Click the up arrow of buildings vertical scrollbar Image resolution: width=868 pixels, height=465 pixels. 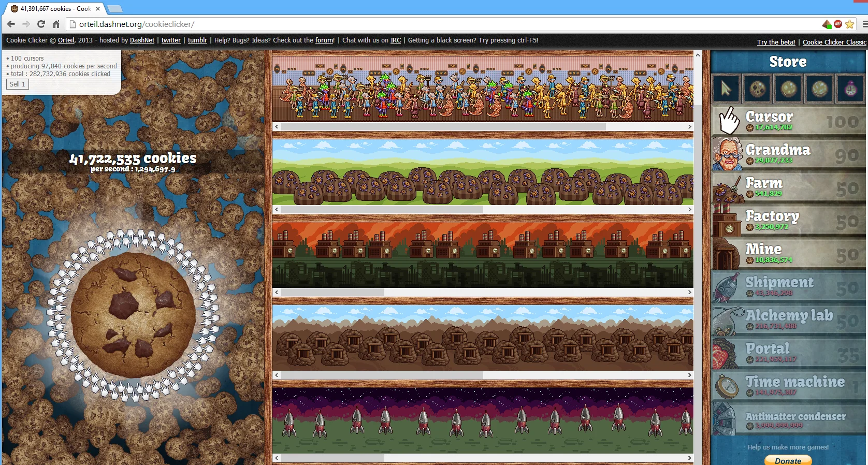pyautogui.click(x=698, y=54)
